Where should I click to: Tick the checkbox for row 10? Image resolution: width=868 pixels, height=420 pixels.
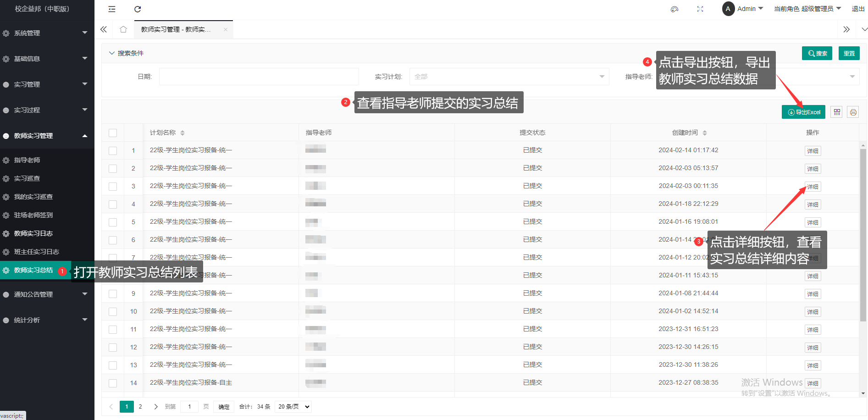(x=113, y=312)
